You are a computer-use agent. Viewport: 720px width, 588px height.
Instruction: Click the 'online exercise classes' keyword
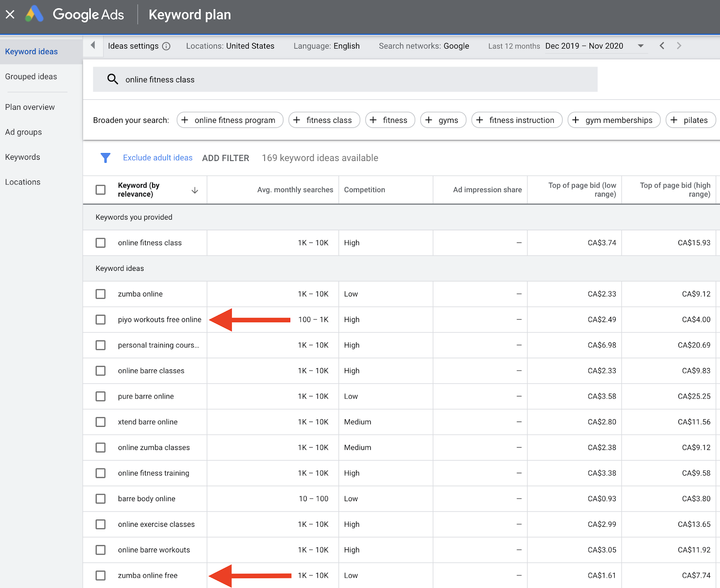(x=156, y=525)
